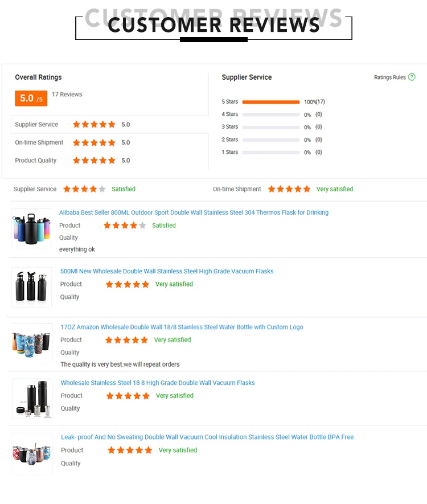Click the Product Quality overall star rating
Screen dimensions: 427x504
click(x=94, y=161)
